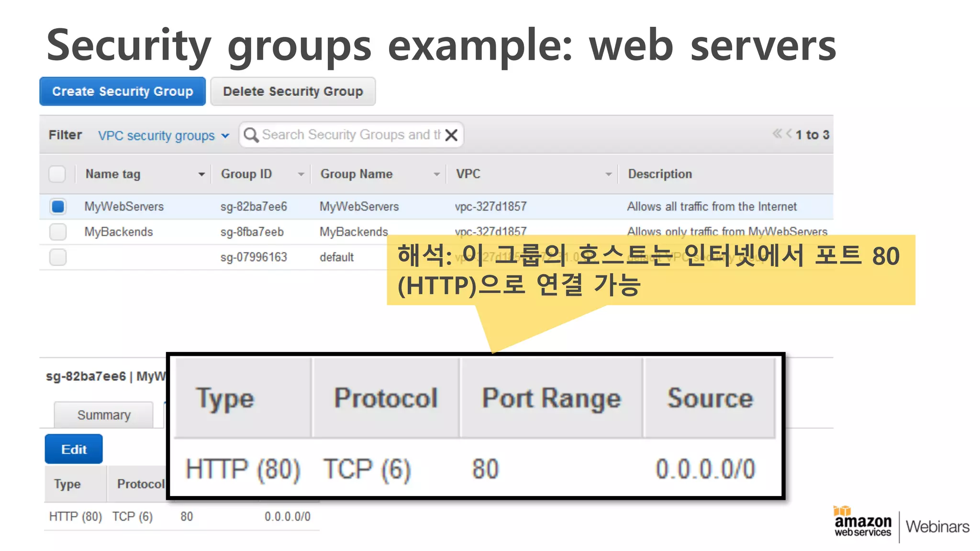Click the Amazon Web Services logo
Viewport: 980px width, 551px height.
[x=863, y=522]
